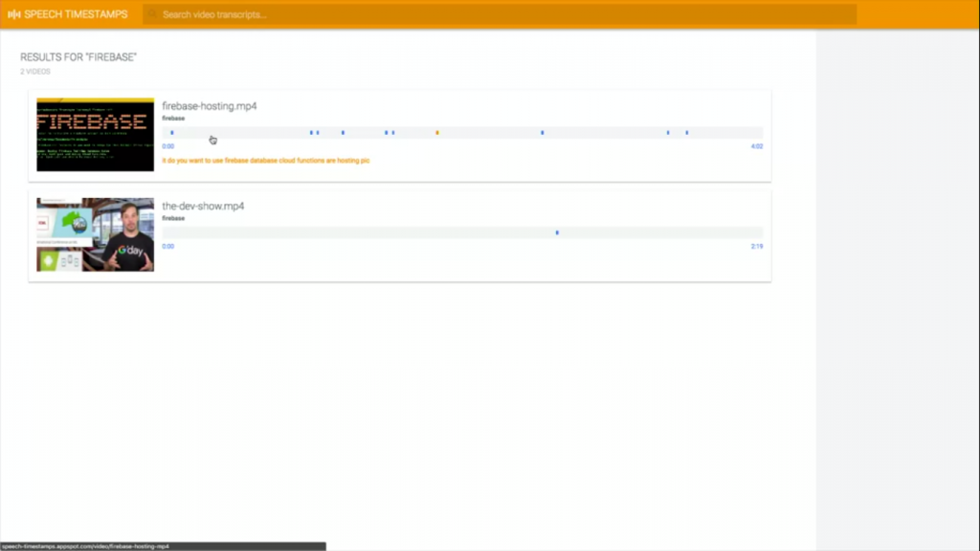Click the 0:00 start label under the-dev-show timeline
Screen dimensions: 980x551
[168, 246]
